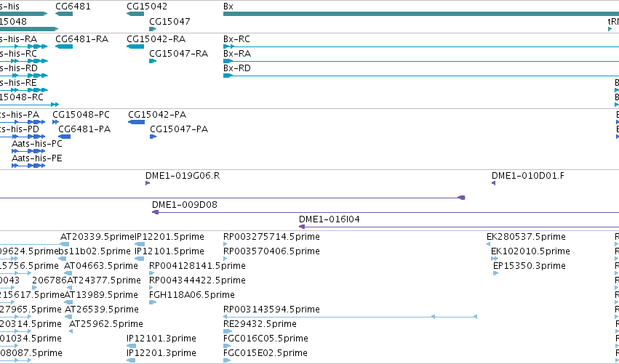This screenshot has width=619, height=364.
Task: Click the CG6481-PA protein label
Action: [84, 129]
